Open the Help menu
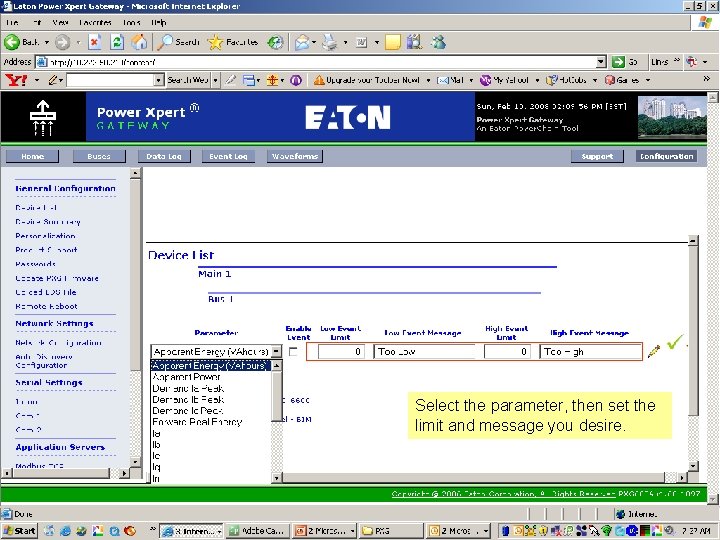Screen dimensions: 720x540 coord(159,22)
